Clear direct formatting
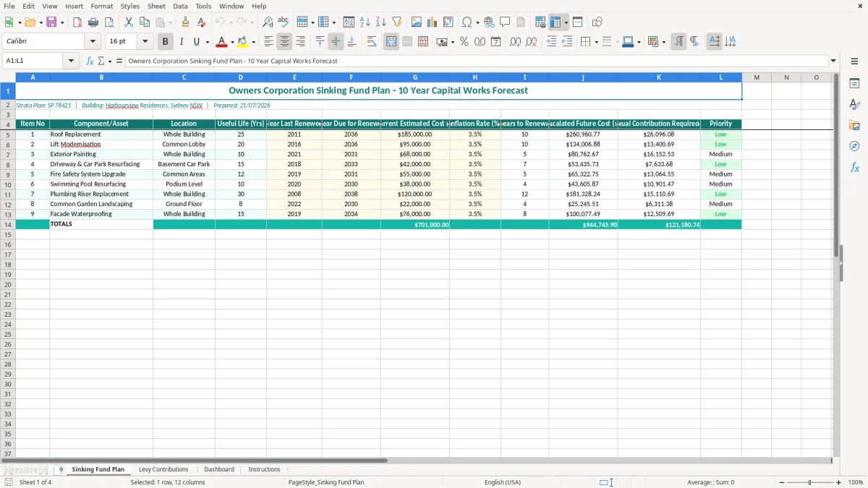The width and height of the screenshot is (868, 488). [202, 22]
